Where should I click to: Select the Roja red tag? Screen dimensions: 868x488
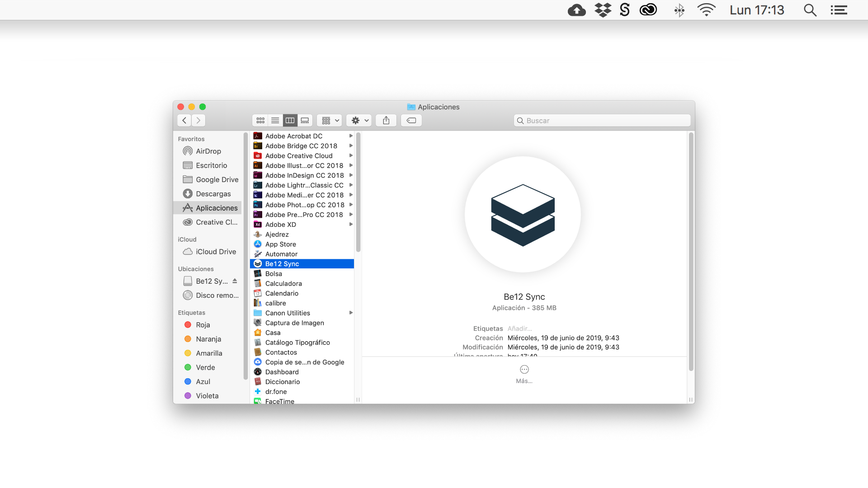pos(203,325)
